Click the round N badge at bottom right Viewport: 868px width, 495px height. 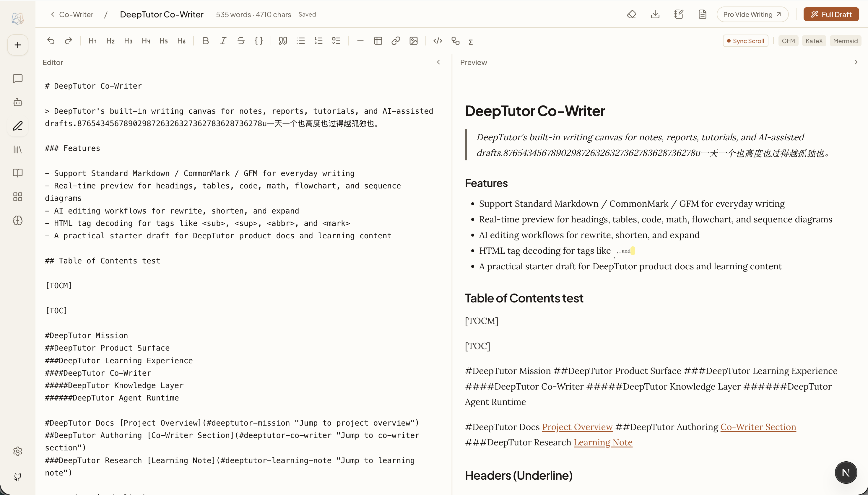[x=846, y=473]
